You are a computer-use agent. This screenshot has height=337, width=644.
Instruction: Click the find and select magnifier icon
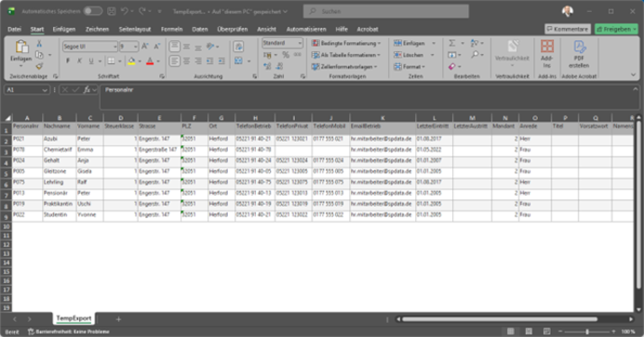tap(475, 54)
